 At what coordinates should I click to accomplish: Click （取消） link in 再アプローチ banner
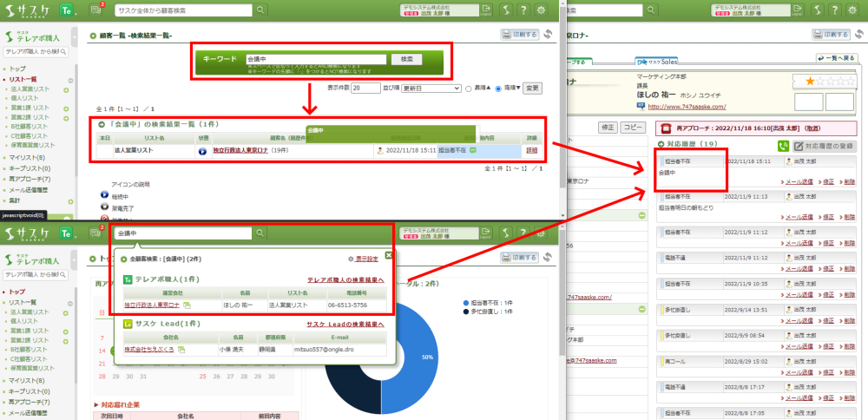(x=812, y=128)
